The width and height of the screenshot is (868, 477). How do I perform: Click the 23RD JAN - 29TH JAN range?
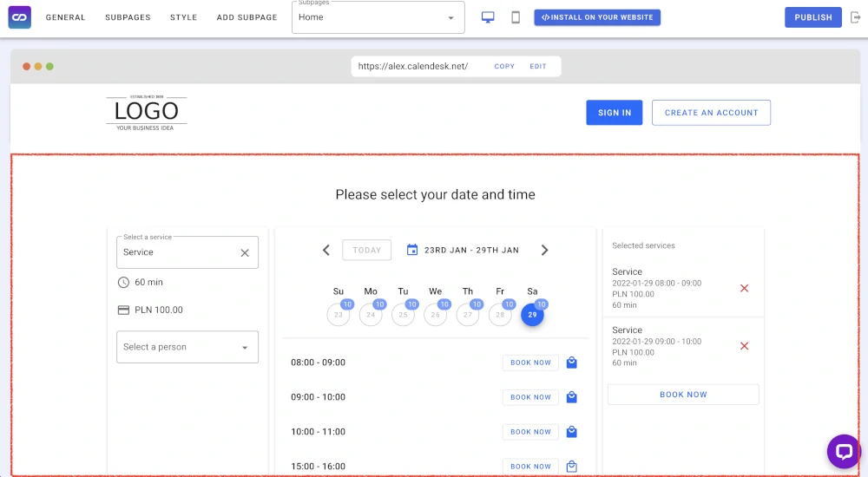[x=471, y=250]
